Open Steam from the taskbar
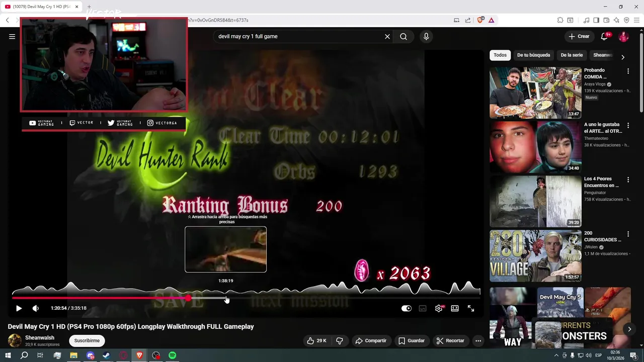Image resolution: width=644 pixels, height=362 pixels. point(106,355)
